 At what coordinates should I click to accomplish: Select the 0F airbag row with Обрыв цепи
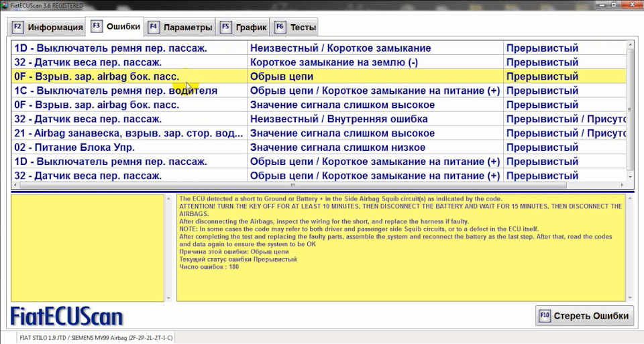[x=319, y=76]
